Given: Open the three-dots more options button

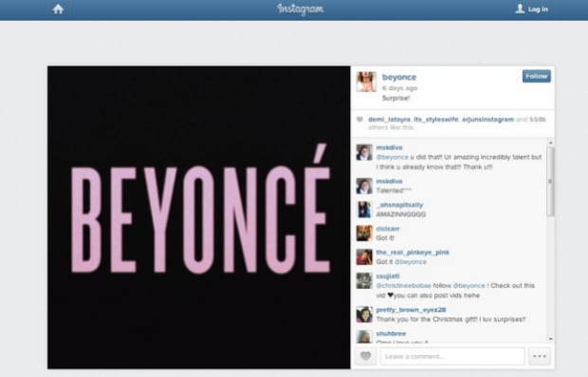Looking at the screenshot, I should 540,356.
